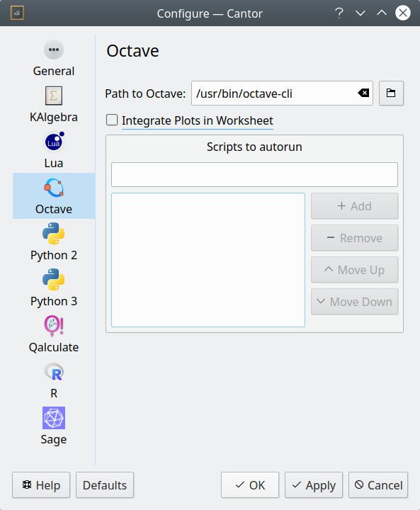Click the Cantor app icon in title bar
The width and height of the screenshot is (420, 510).
pos(17,13)
